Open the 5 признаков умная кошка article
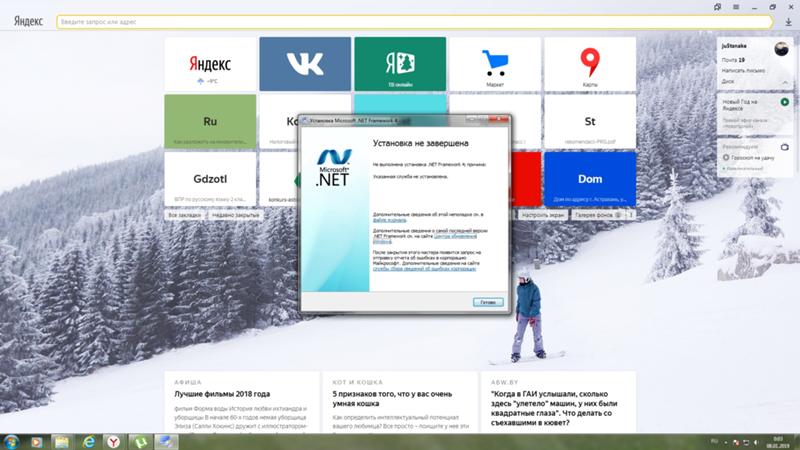 392,398
